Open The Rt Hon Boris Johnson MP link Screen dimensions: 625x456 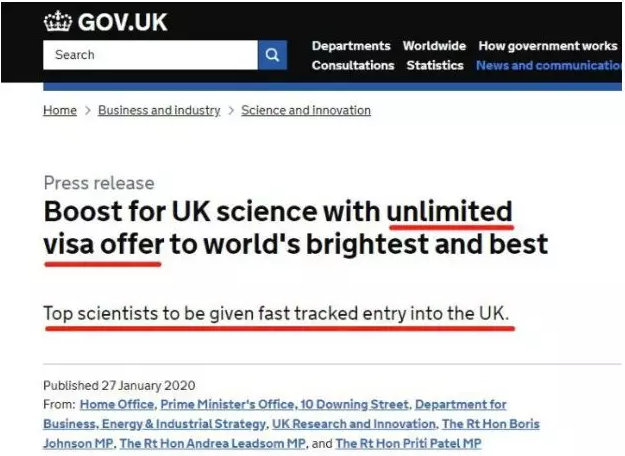(490, 424)
